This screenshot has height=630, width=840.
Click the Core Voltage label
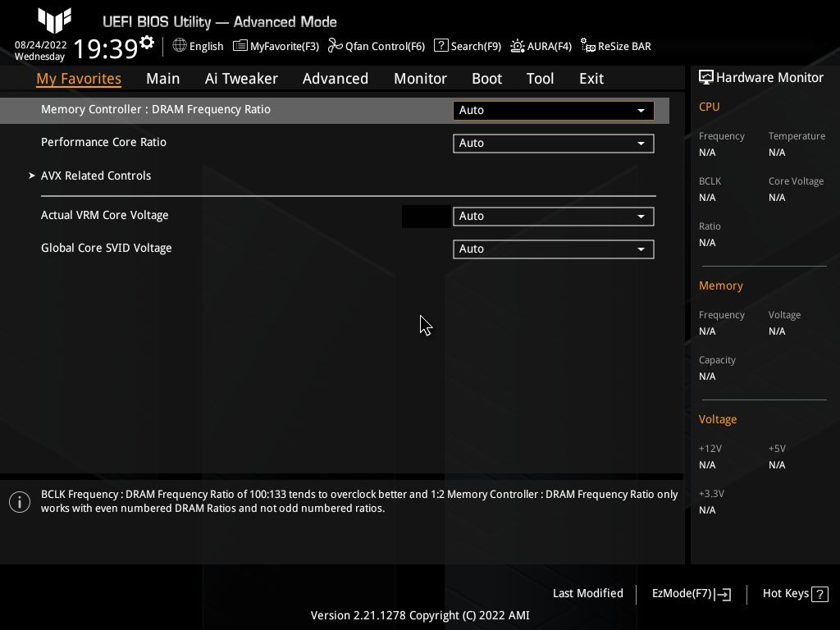pyautogui.click(x=796, y=181)
